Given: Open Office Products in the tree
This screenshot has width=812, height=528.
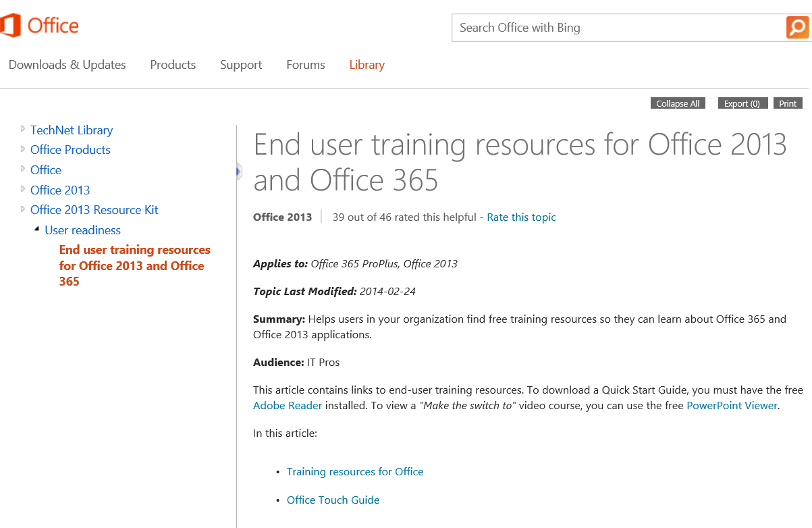Looking at the screenshot, I should pyautogui.click(x=70, y=150).
